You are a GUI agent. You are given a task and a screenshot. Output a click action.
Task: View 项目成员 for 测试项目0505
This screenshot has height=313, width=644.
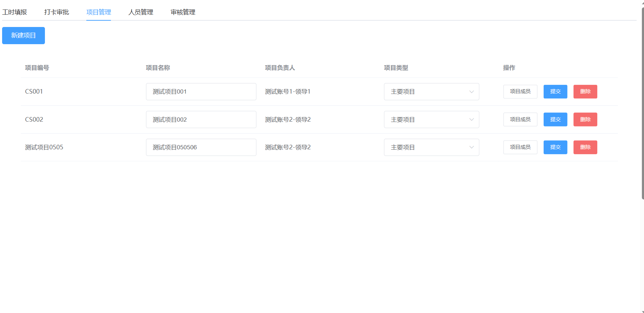[520, 147]
